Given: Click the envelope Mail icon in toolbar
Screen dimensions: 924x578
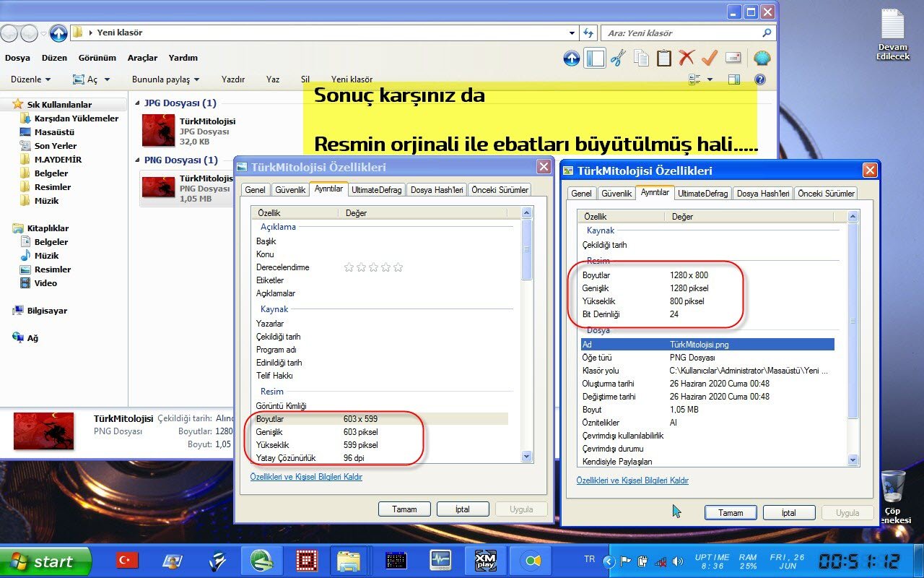Looking at the screenshot, I should pyautogui.click(x=733, y=58).
